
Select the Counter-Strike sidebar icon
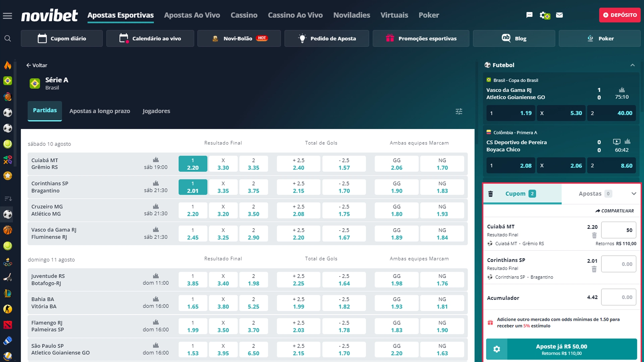7,309
